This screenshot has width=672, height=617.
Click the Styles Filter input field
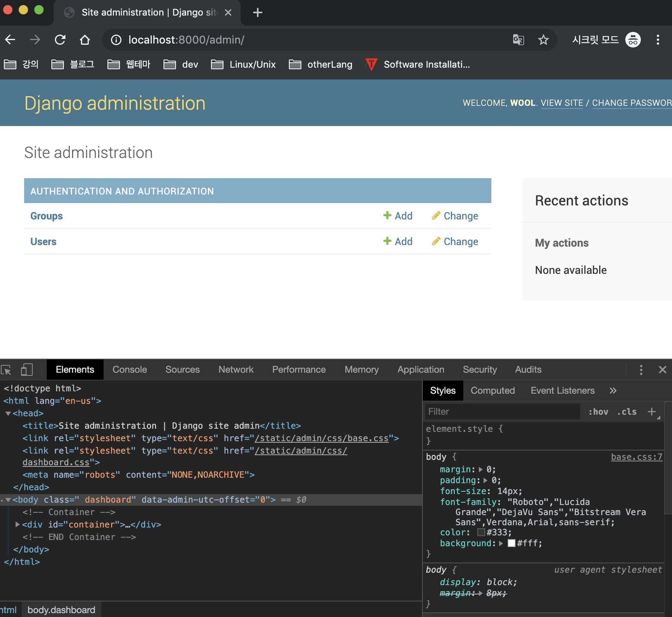(x=502, y=412)
